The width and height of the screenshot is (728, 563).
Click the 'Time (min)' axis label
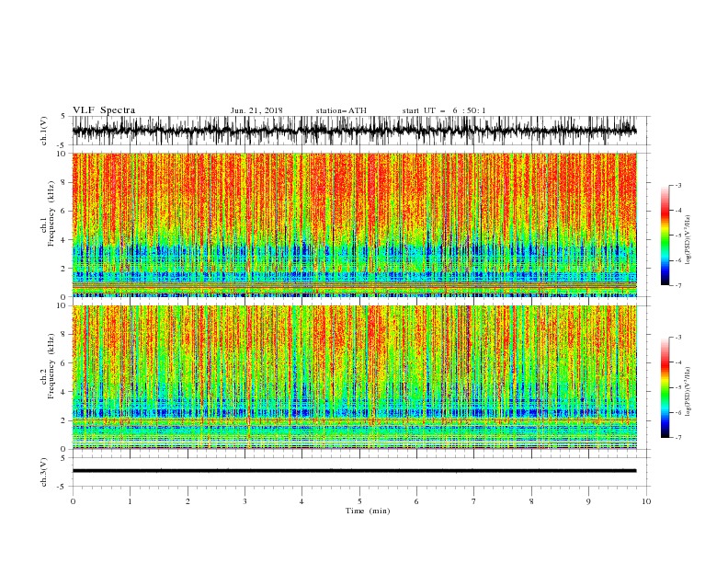(368, 511)
